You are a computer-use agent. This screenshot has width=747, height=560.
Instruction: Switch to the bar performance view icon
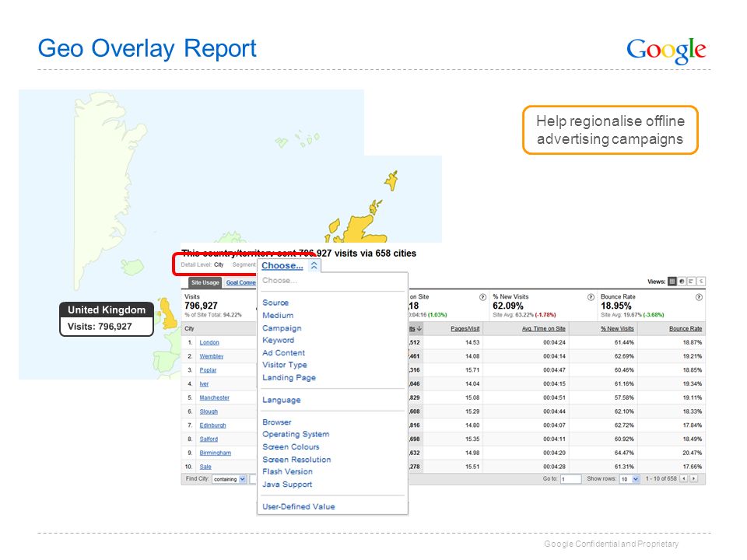pos(691,282)
